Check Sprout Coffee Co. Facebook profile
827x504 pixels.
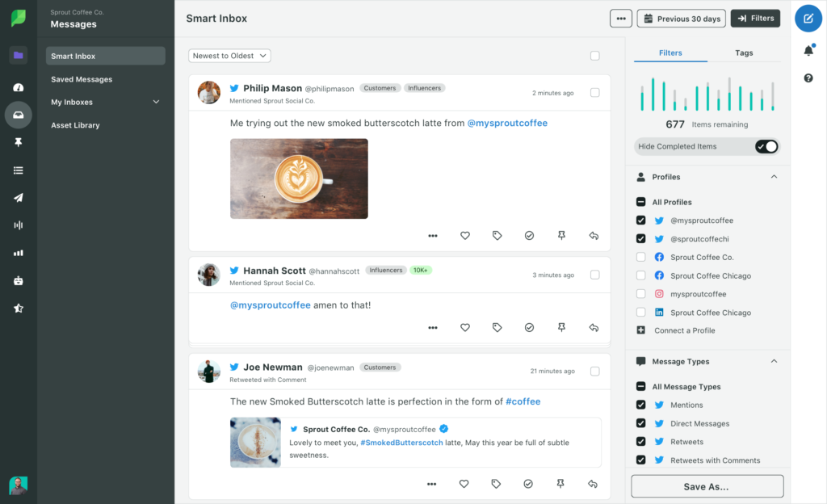pyautogui.click(x=640, y=257)
